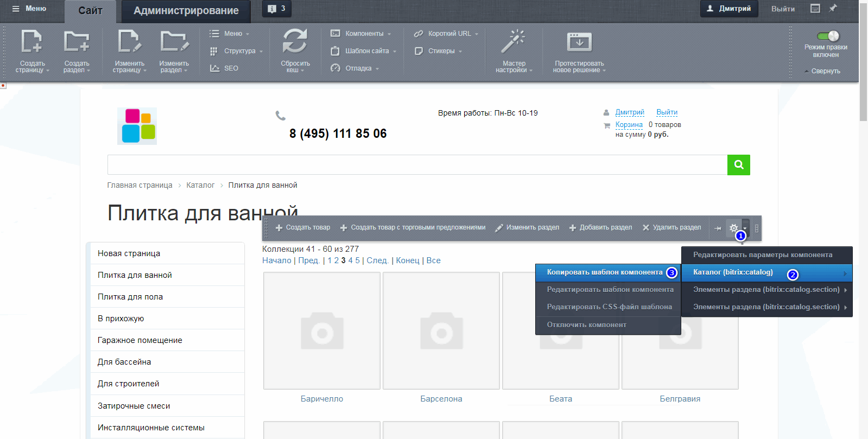Click the Reset cache refresh icon
Viewport: 868px width, 439px height.
point(295,42)
